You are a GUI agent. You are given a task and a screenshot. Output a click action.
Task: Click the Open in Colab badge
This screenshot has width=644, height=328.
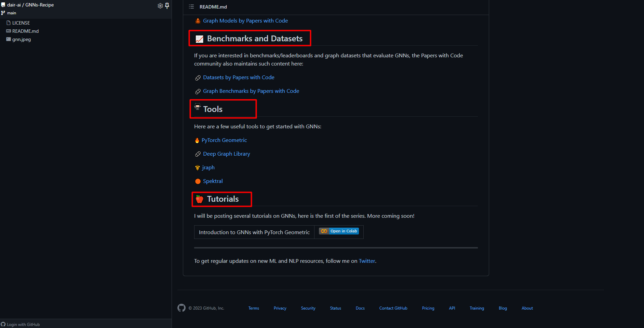pos(339,231)
